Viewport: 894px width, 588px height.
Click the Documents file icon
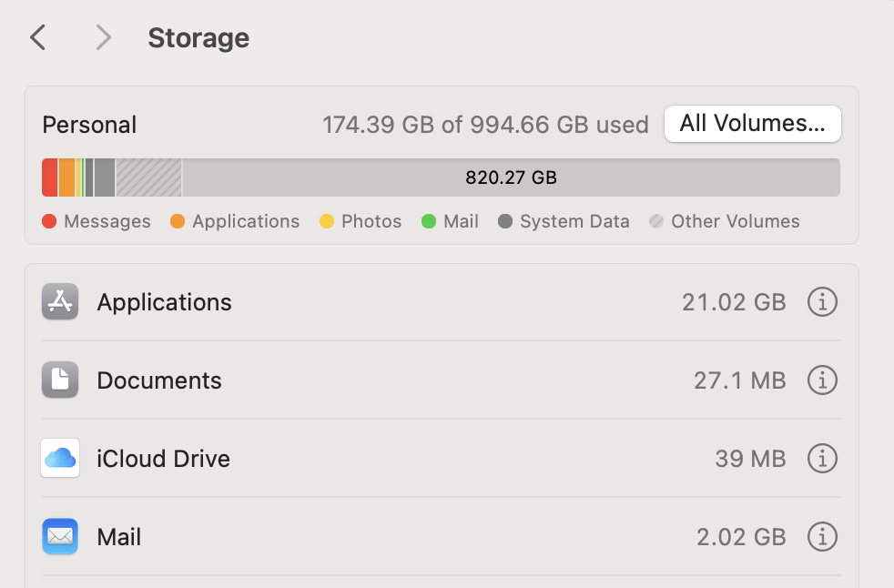[60, 380]
